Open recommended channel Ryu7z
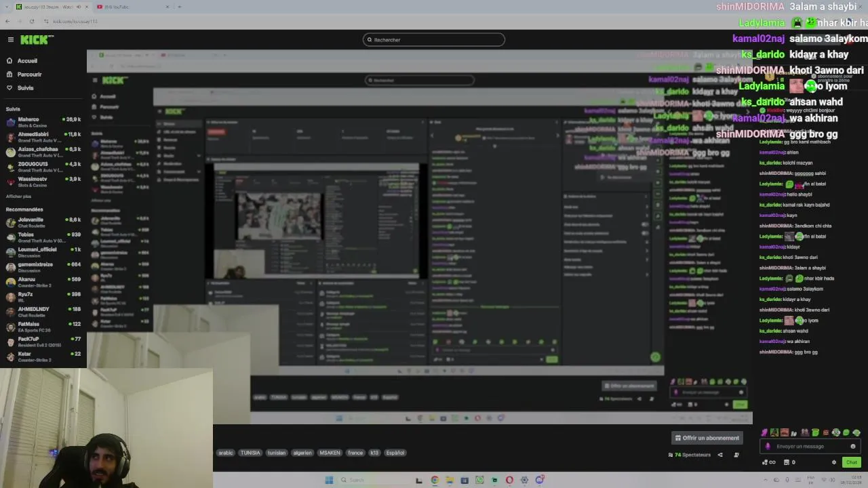 pyautogui.click(x=43, y=297)
